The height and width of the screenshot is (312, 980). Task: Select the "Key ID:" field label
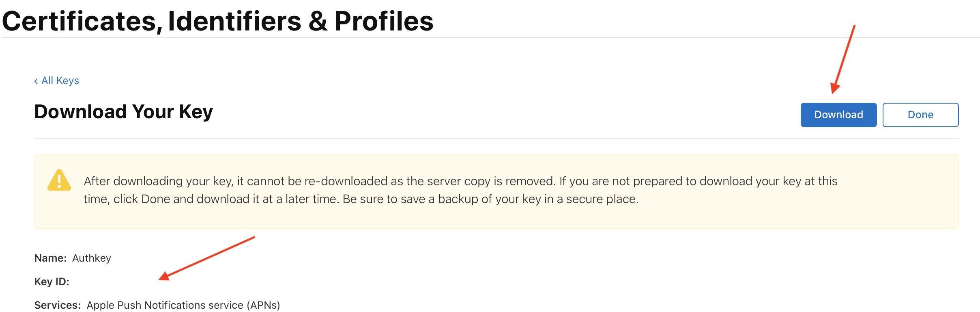pos(52,281)
